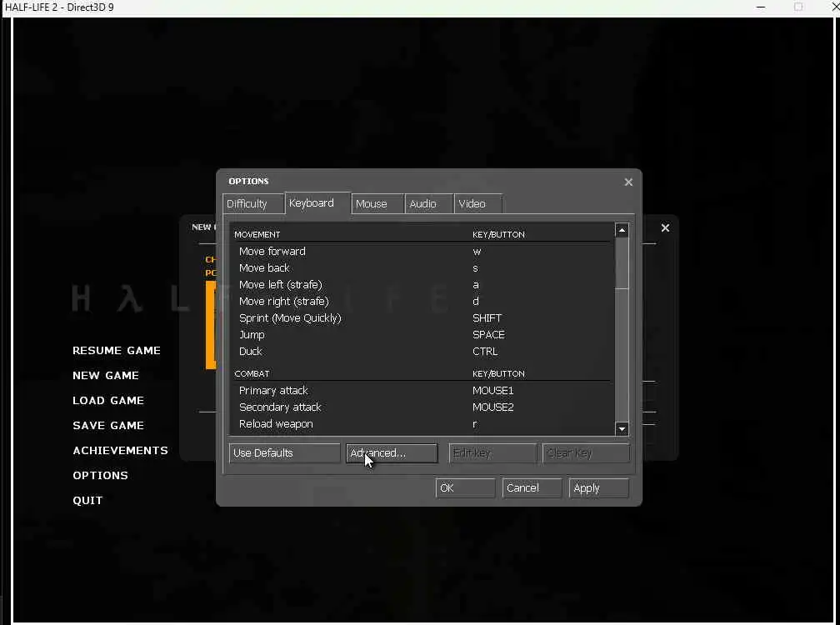Open the Mouse tab

click(377, 204)
